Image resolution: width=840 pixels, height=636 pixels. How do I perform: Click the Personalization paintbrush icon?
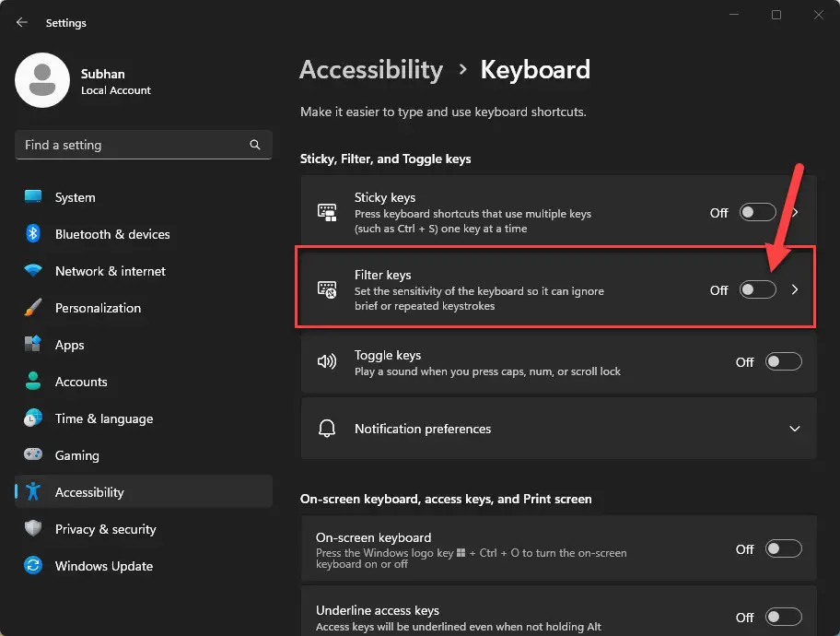pyautogui.click(x=33, y=307)
